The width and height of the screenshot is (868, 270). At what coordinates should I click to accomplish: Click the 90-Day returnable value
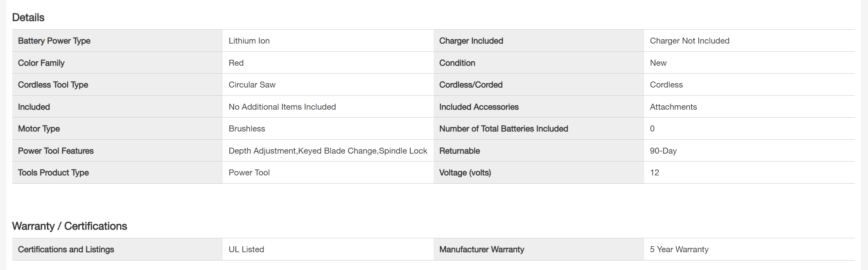(x=663, y=151)
